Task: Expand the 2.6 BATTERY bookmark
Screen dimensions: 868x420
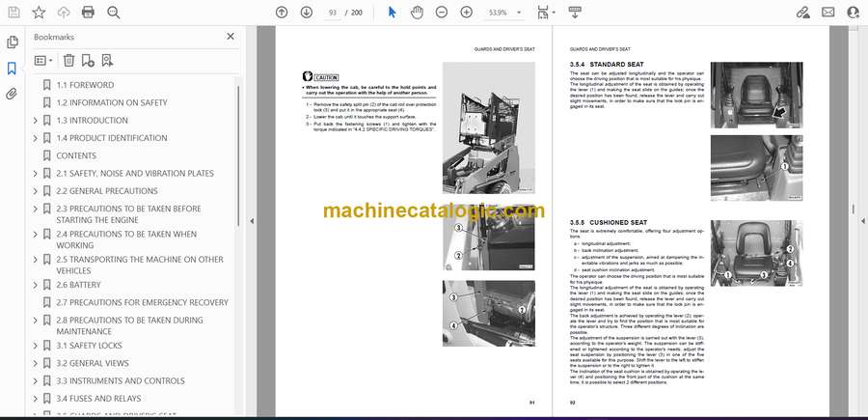Action: (x=36, y=286)
